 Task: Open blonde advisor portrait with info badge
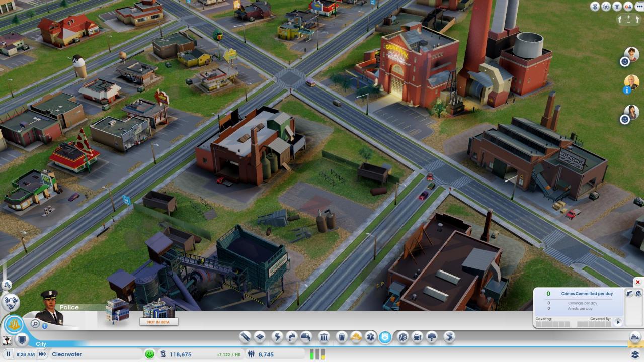[x=631, y=82]
